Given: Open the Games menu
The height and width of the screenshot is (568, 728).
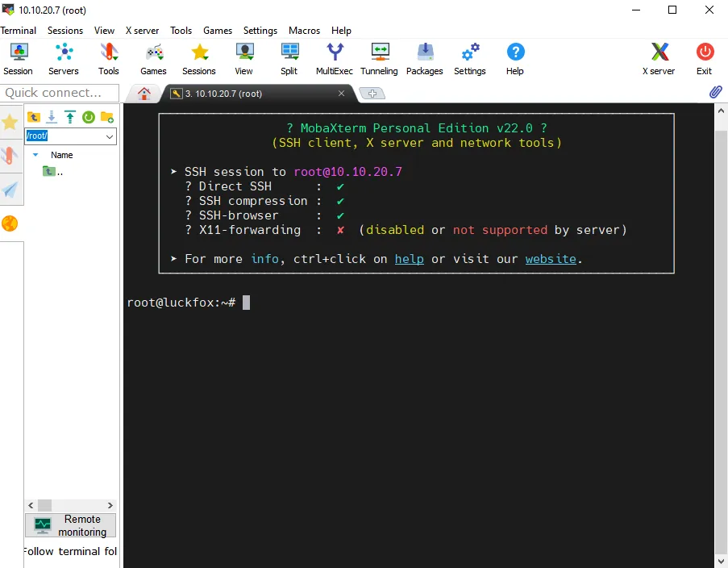Looking at the screenshot, I should point(218,31).
